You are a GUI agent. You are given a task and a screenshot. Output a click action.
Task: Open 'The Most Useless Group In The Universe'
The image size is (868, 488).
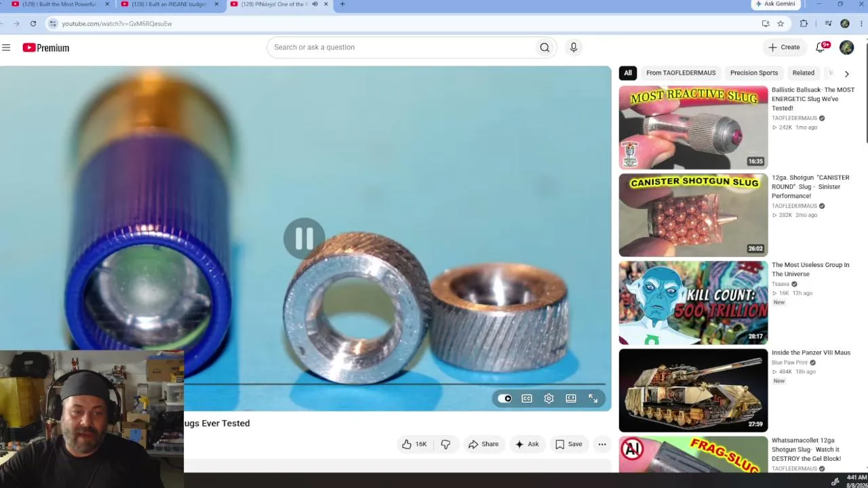[x=810, y=269]
